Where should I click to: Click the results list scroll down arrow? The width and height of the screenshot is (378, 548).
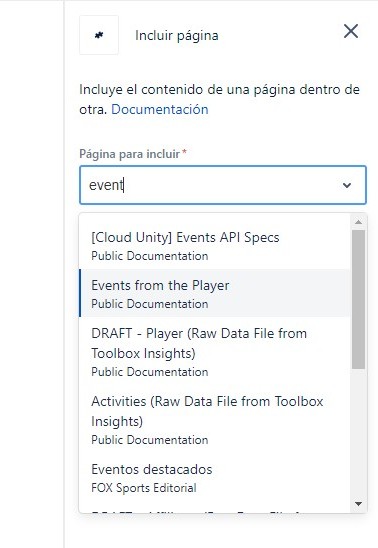tap(358, 504)
